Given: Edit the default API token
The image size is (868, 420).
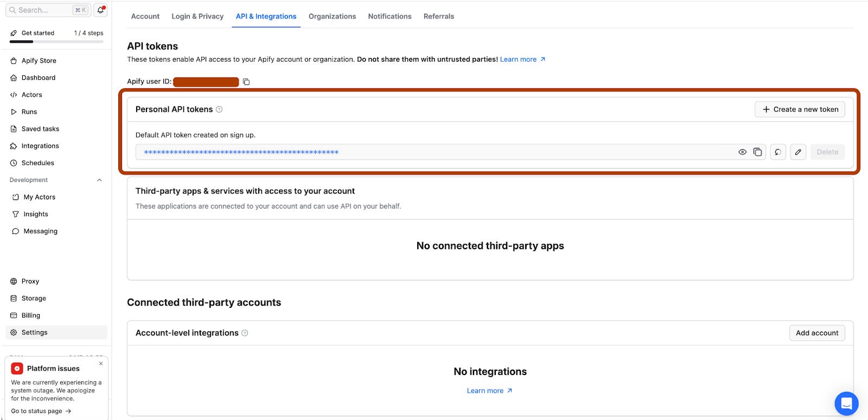Looking at the screenshot, I should tap(798, 152).
